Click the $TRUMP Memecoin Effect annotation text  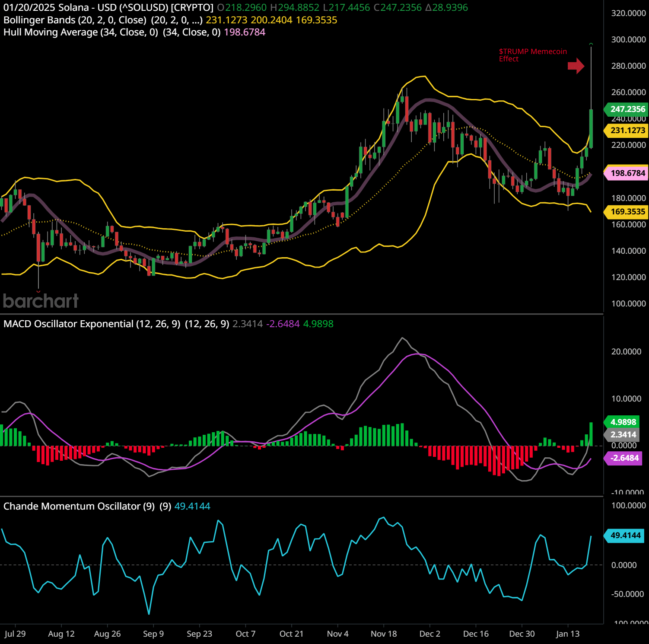click(x=533, y=55)
